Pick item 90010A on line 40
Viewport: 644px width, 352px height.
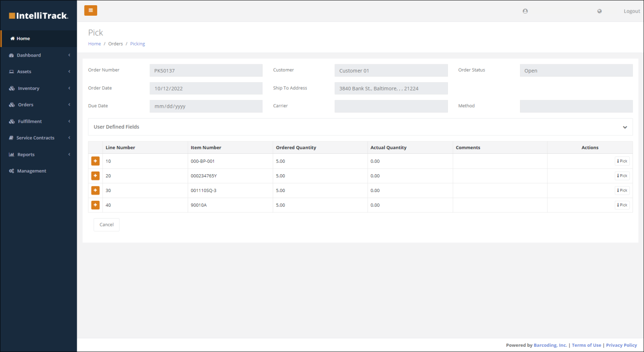point(622,205)
